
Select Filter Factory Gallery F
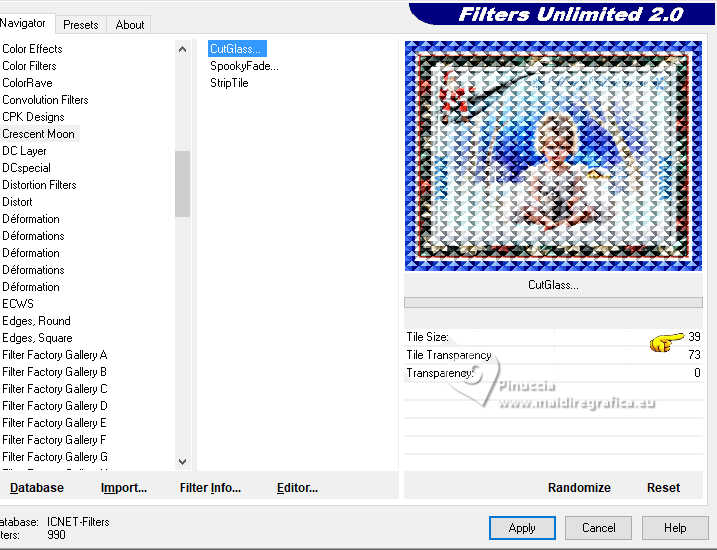click(55, 439)
